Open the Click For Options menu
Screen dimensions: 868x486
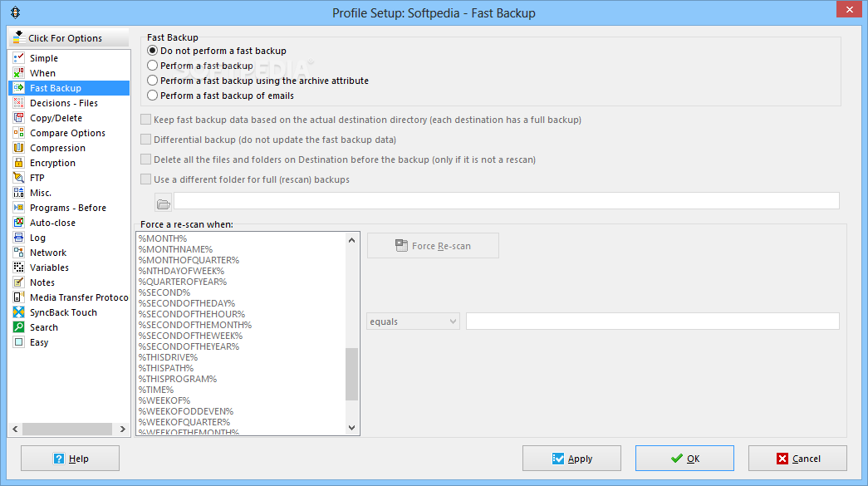coord(69,37)
